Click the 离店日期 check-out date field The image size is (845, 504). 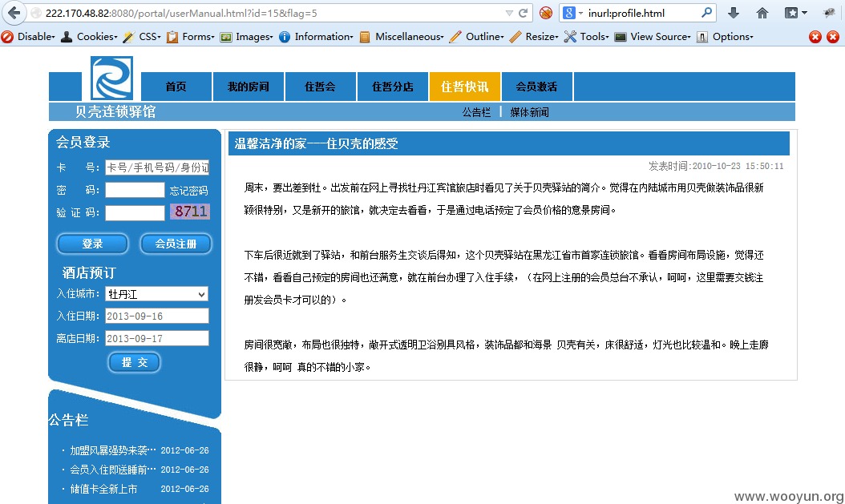(x=157, y=338)
